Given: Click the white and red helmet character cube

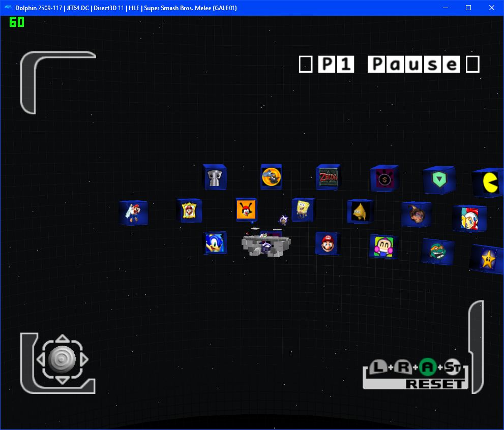Looking at the screenshot, I should click(469, 219).
